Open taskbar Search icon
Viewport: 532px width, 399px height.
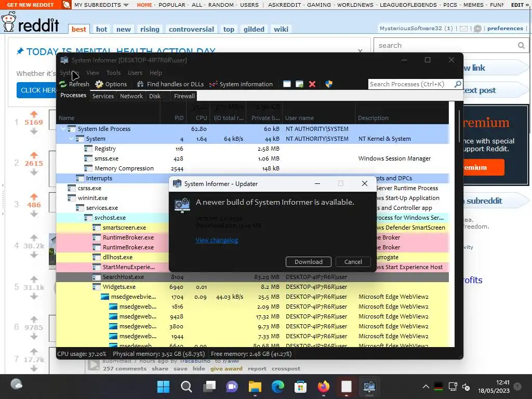tap(186, 387)
